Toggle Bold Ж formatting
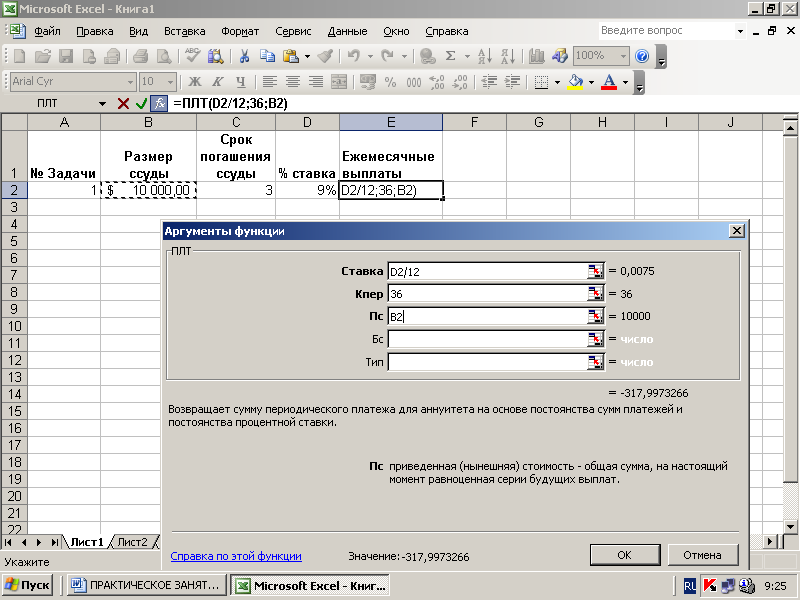This screenshot has width=800, height=600. point(194,82)
